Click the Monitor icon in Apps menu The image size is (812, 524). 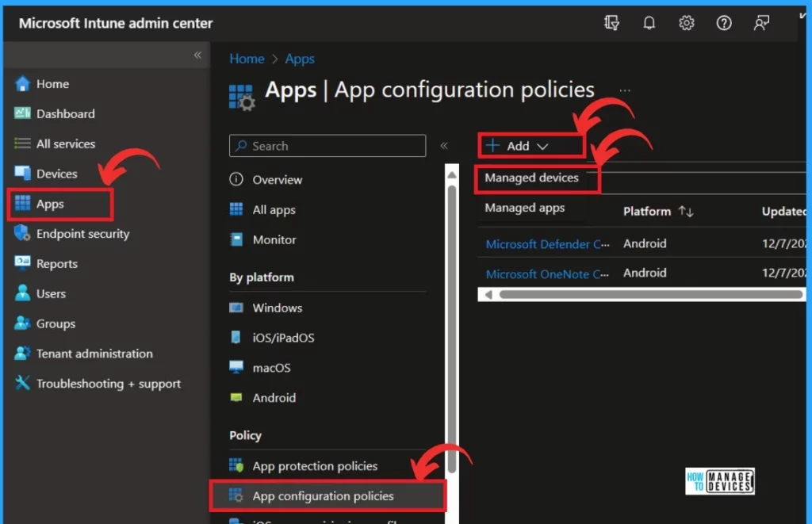coord(236,239)
